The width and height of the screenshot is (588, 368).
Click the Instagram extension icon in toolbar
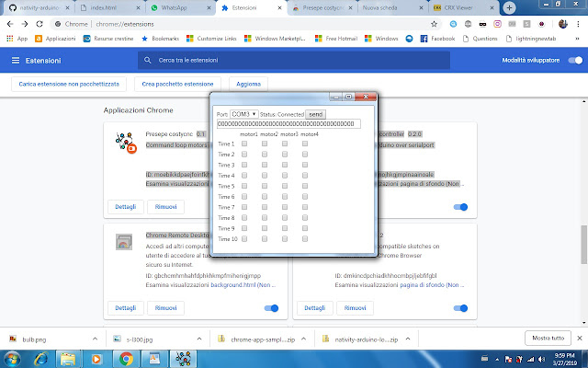tap(497, 24)
